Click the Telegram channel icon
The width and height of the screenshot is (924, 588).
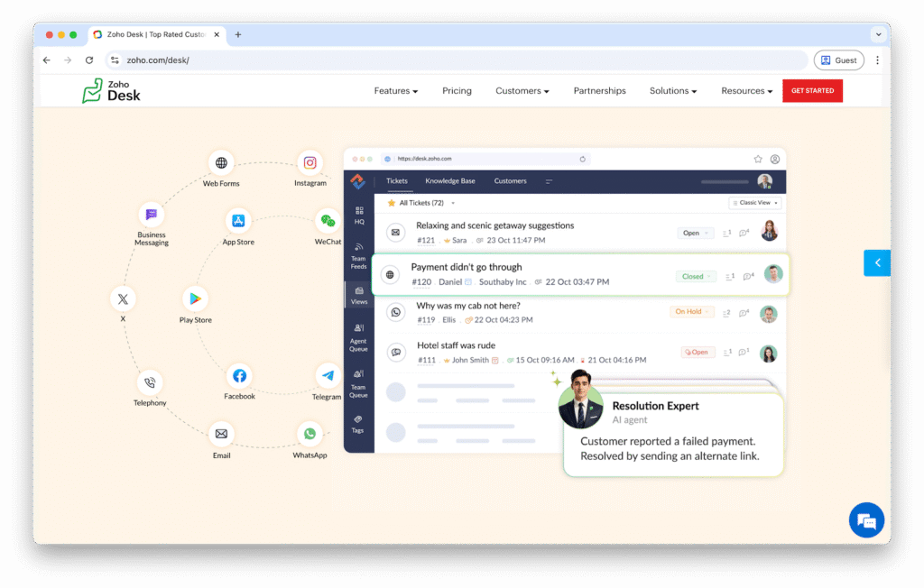point(328,375)
